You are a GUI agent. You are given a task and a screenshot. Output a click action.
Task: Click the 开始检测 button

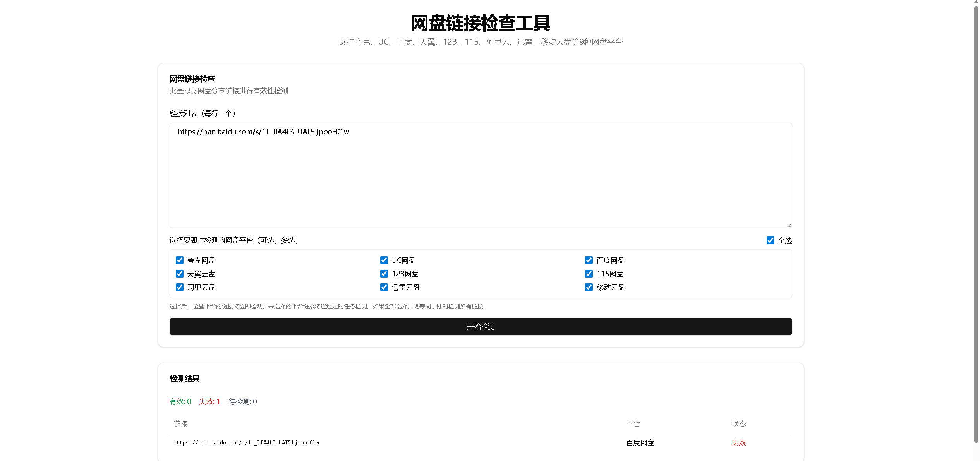pyautogui.click(x=481, y=327)
